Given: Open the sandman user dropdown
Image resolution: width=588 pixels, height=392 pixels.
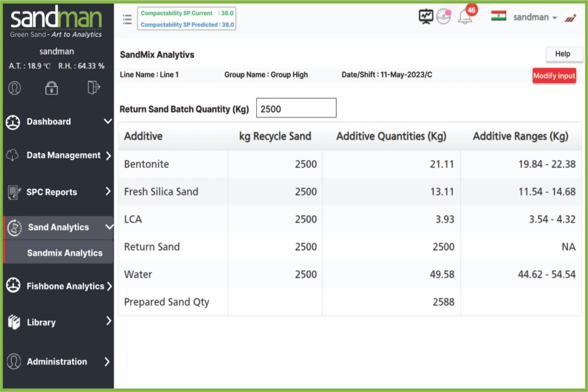Looking at the screenshot, I should (x=535, y=17).
